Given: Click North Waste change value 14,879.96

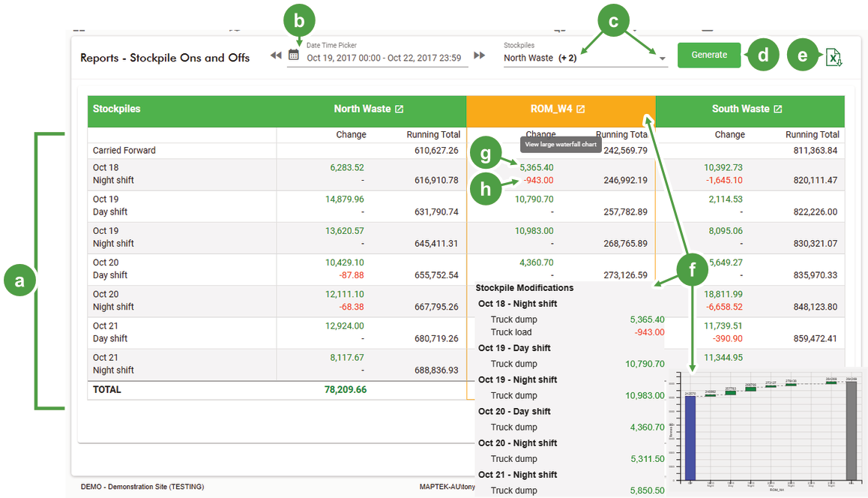Looking at the screenshot, I should point(344,199).
